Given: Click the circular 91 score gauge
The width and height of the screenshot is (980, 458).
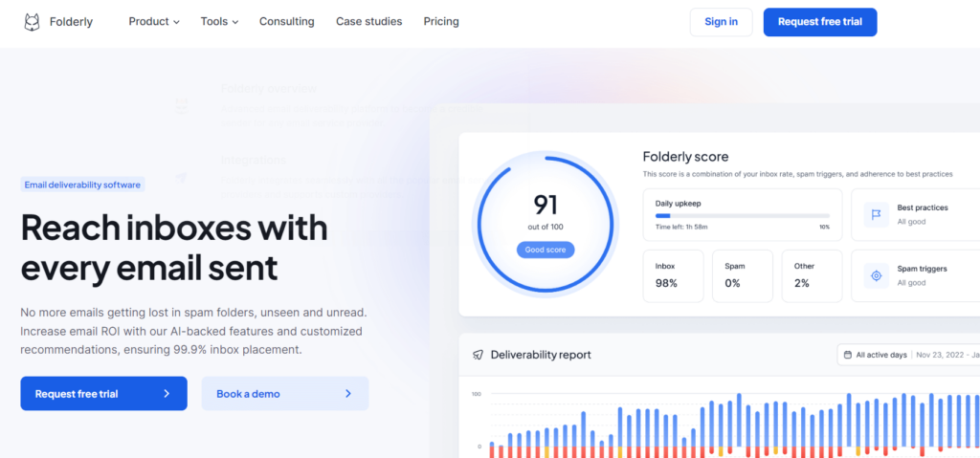Looking at the screenshot, I should [x=546, y=225].
